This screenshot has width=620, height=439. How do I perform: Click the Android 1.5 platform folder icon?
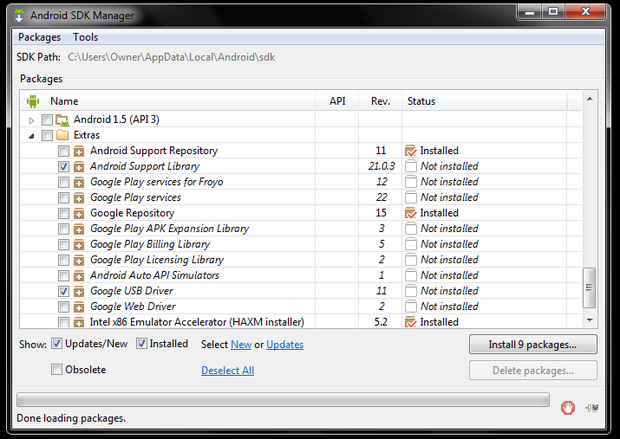coord(62,120)
